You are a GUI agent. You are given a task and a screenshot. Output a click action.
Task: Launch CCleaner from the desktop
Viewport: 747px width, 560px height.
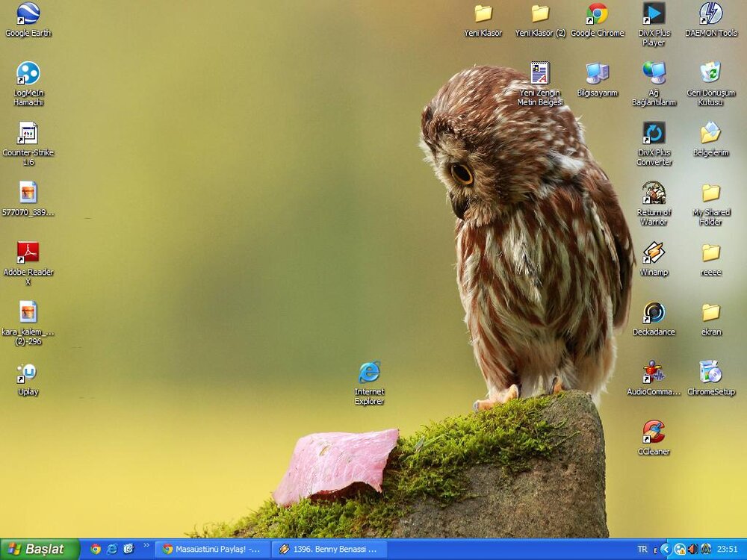pos(654,432)
